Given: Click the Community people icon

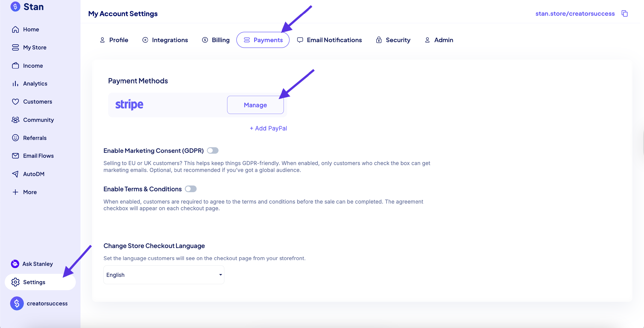Looking at the screenshot, I should (x=15, y=120).
